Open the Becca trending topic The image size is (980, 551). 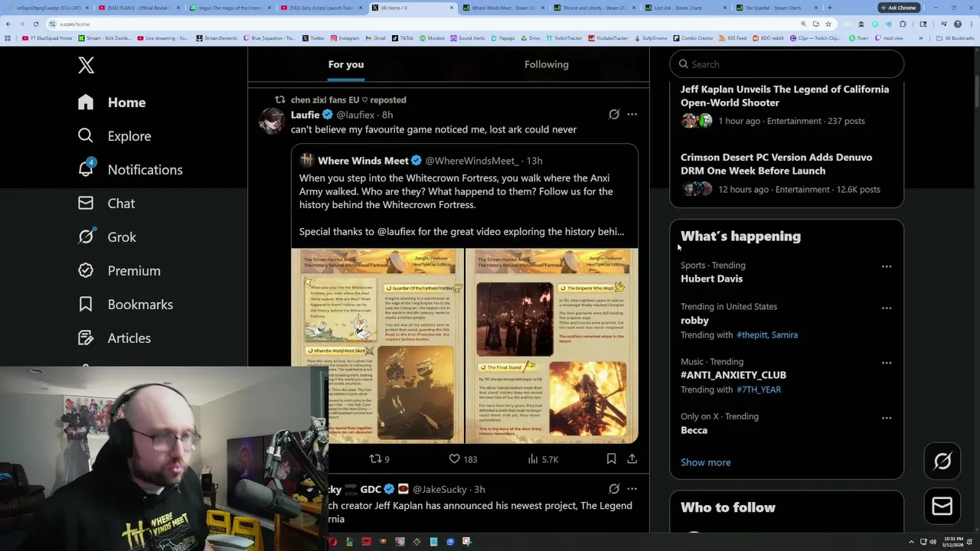tap(694, 430)
